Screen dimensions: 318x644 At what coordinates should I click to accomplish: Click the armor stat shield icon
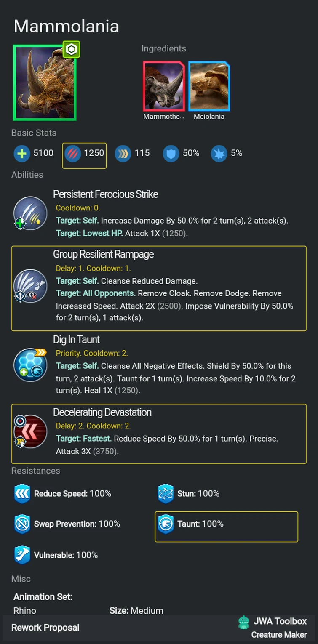[x=171, y=154]
